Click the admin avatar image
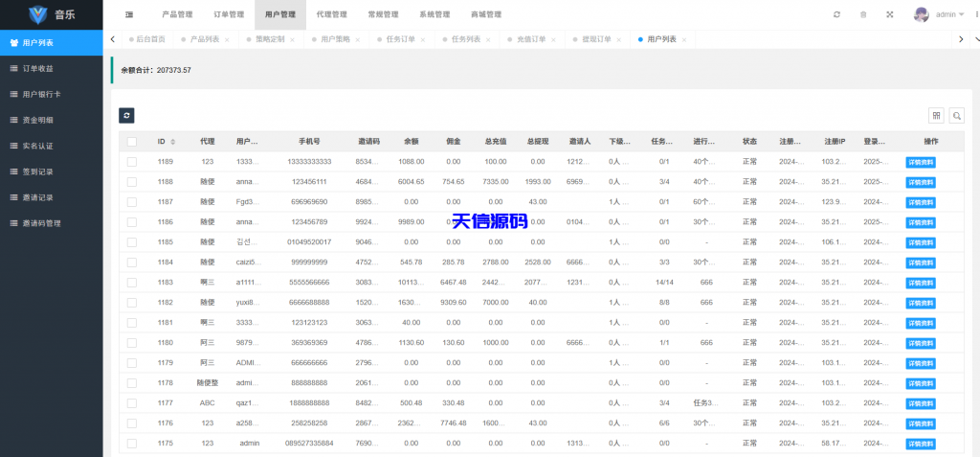 click(x=922, y=14)
